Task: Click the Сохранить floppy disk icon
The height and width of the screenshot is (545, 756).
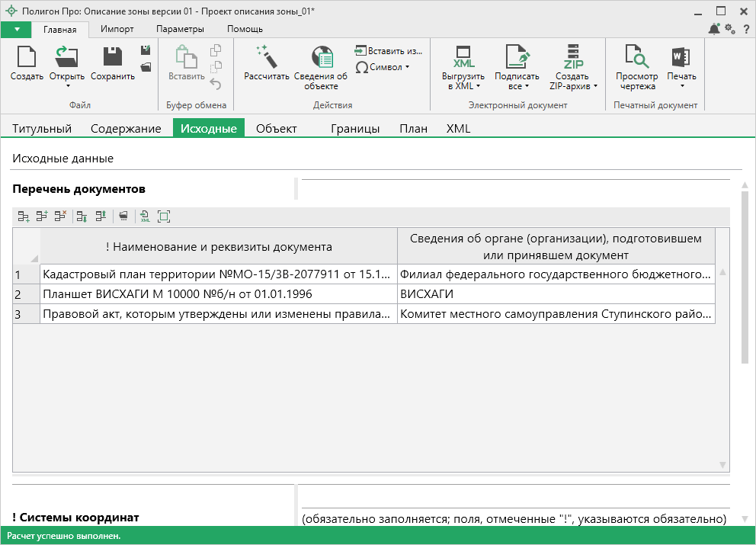Action: click(113, 58)
